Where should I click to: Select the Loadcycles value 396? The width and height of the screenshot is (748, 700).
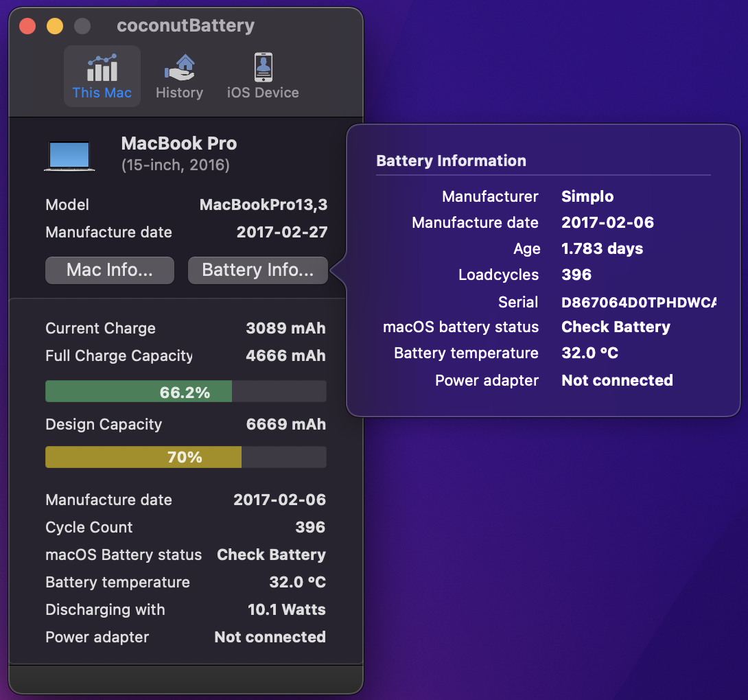pyautogui.click(x=576, y=275)
